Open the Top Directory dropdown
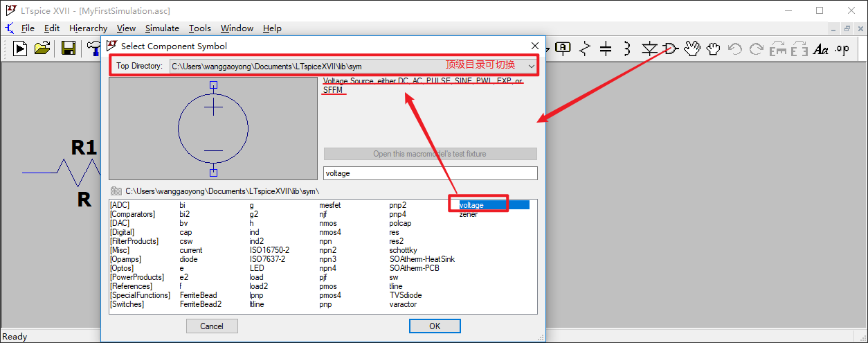868x343 pixels. (531, 66)
